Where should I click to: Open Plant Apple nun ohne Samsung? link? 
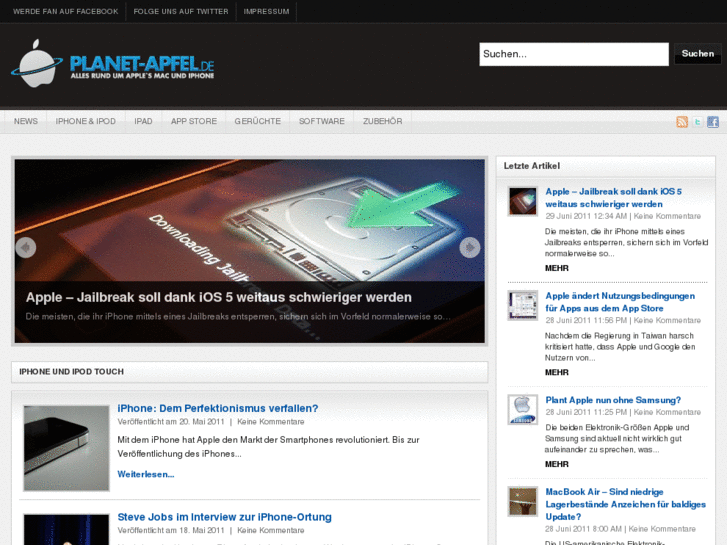[x=613, y=400]
